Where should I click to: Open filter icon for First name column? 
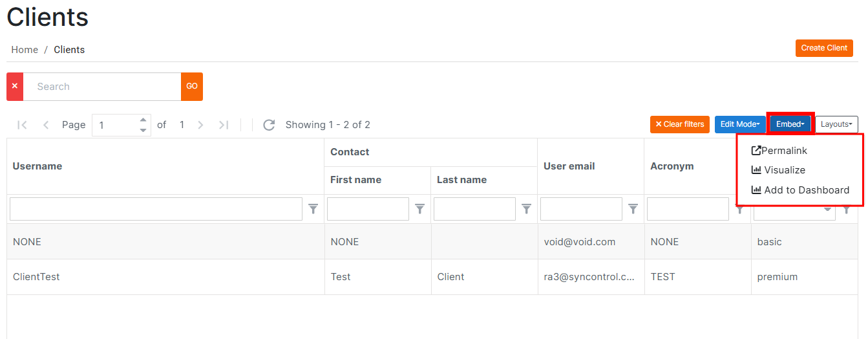420,209
